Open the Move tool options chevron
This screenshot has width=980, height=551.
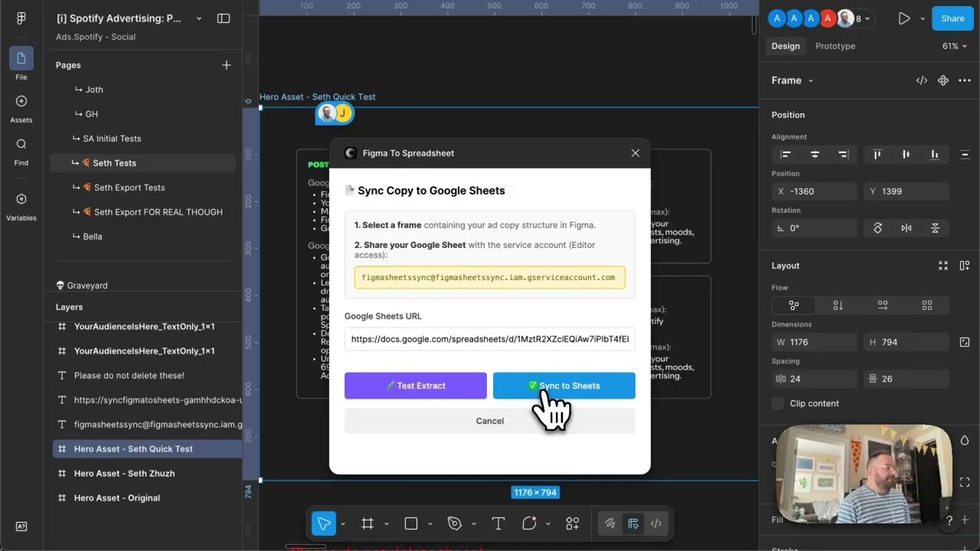click(x=342, y=523)
